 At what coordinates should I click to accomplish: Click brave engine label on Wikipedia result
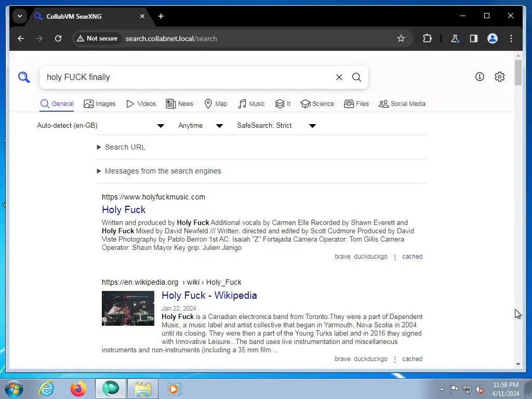[342, 359]
